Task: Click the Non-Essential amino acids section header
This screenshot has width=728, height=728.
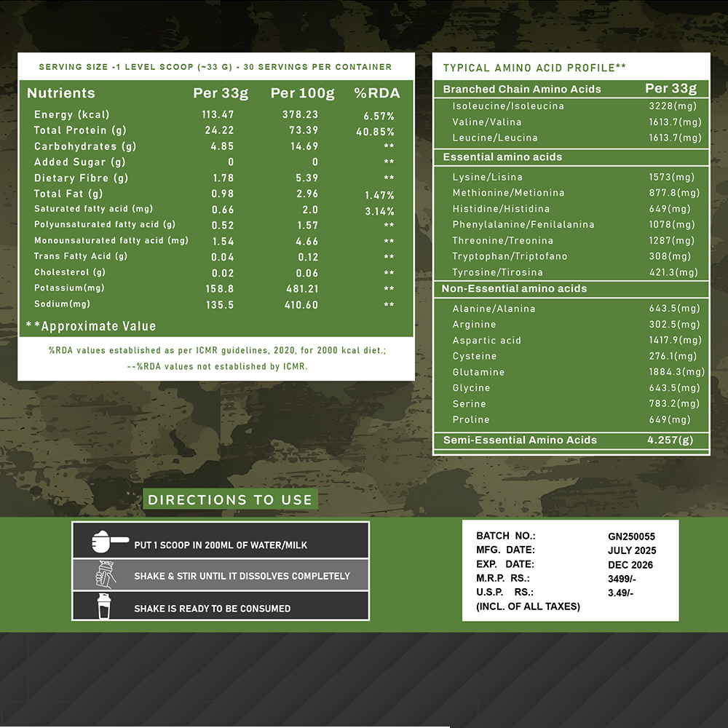Action: (x=514, y=289)
